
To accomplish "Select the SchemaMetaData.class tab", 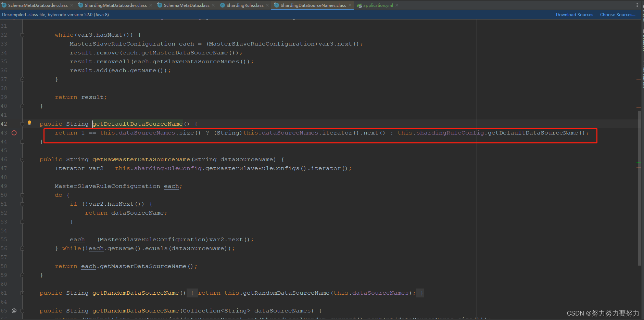I will coord(186,5).
